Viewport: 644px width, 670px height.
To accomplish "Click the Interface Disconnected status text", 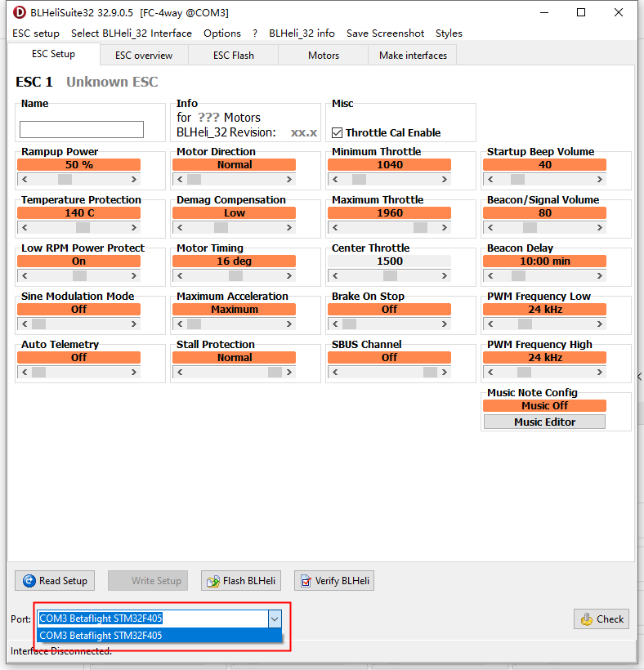I will [x=61, y=651].
